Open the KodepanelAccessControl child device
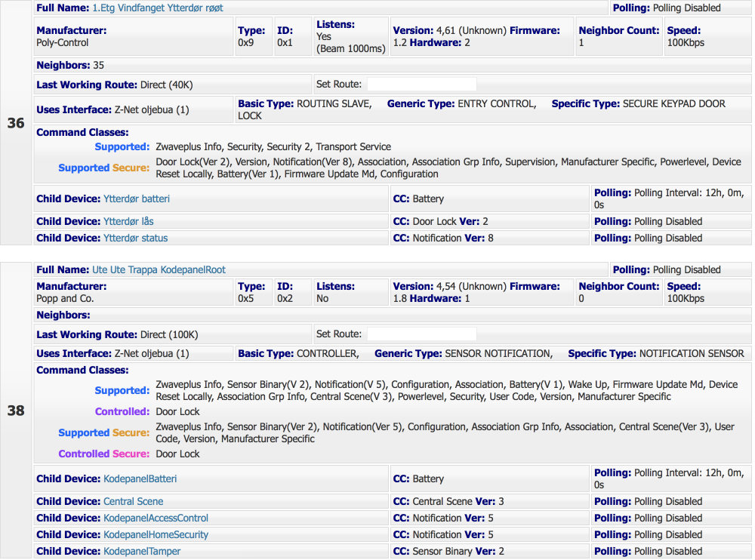Image resolution: width=755 pixels, height=560 pixels. tap(156, 518)
